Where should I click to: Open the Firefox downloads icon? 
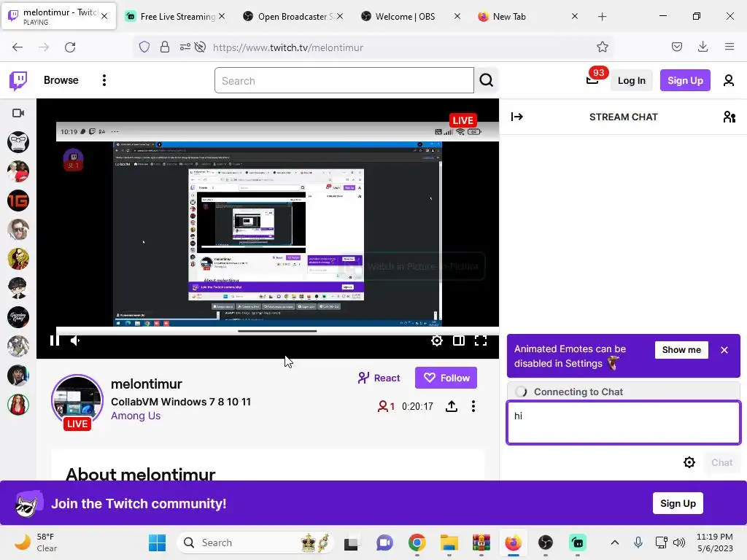coord(703,47)
